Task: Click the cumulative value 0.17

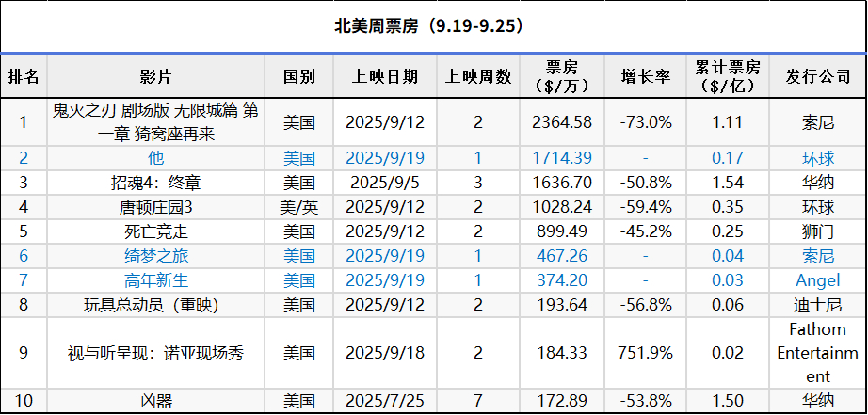Action: 728,158
